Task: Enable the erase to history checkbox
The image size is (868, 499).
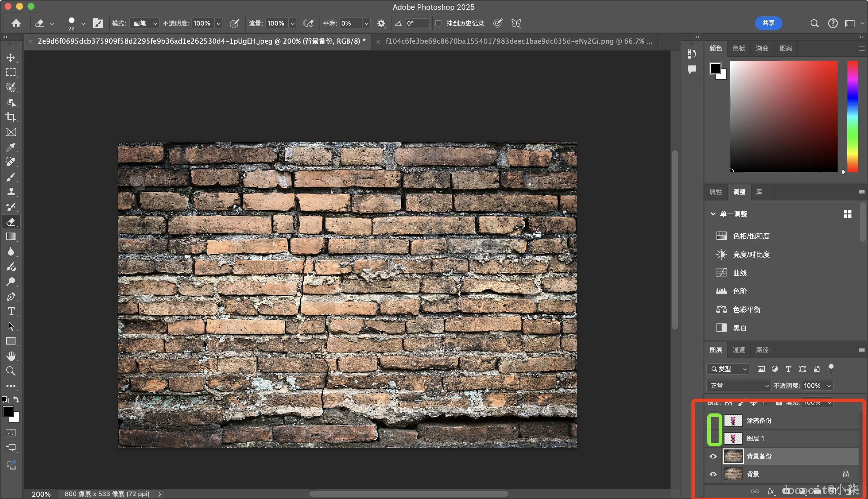Action: point(438,23)
